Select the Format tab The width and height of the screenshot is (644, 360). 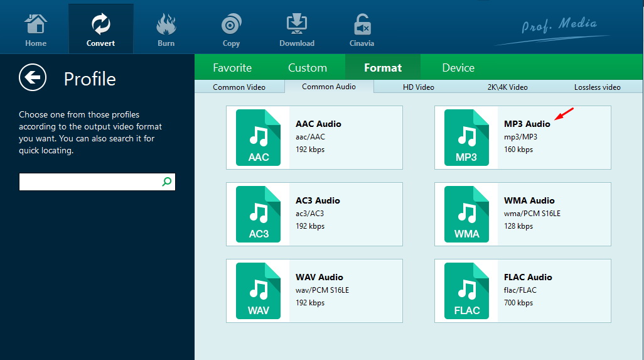tap(383, 67)
